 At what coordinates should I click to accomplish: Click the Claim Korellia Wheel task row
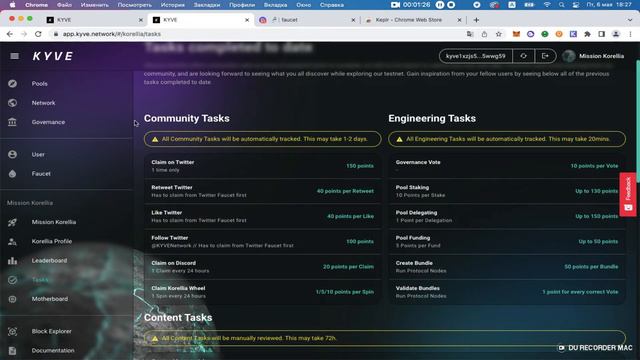(262, 292)
